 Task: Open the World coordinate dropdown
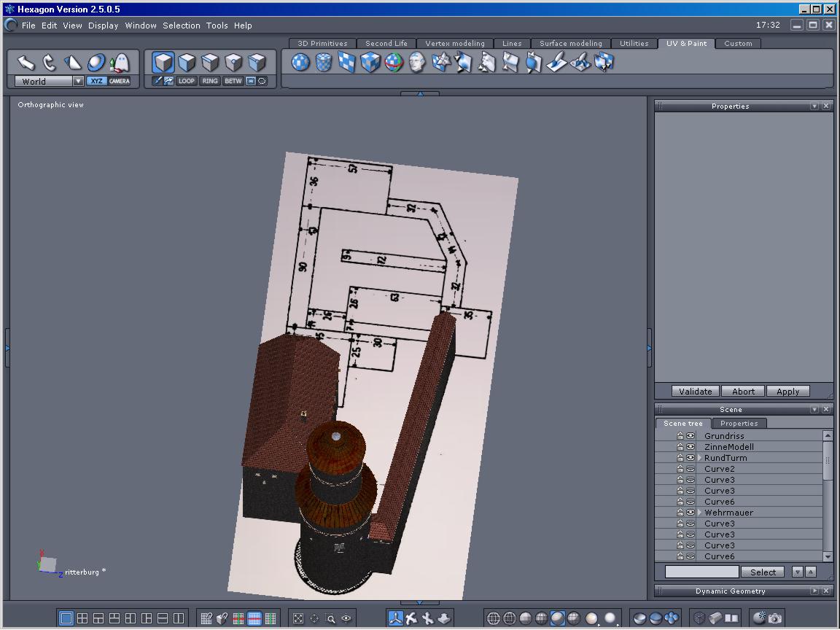[77, 82]
